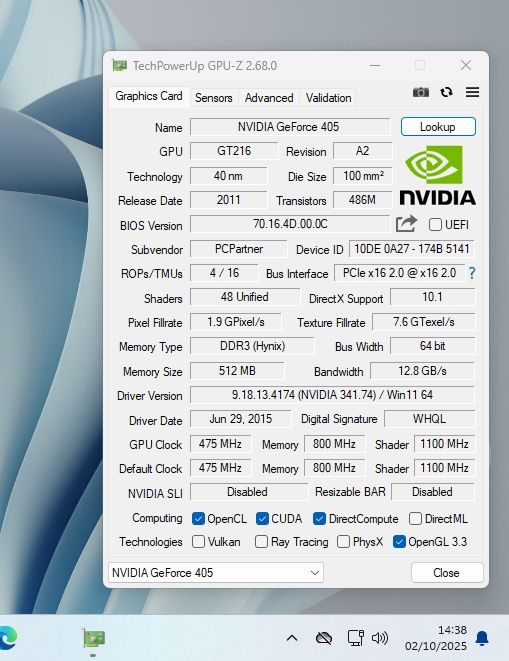Click the NVIDIA logo

tap(437, 175)
